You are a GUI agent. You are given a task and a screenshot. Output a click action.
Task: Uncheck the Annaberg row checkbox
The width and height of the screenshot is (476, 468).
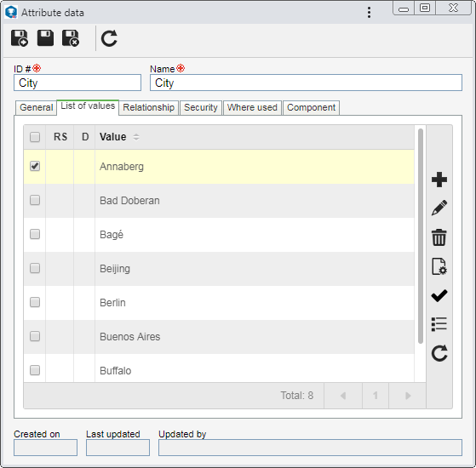(x=35, y=166)
